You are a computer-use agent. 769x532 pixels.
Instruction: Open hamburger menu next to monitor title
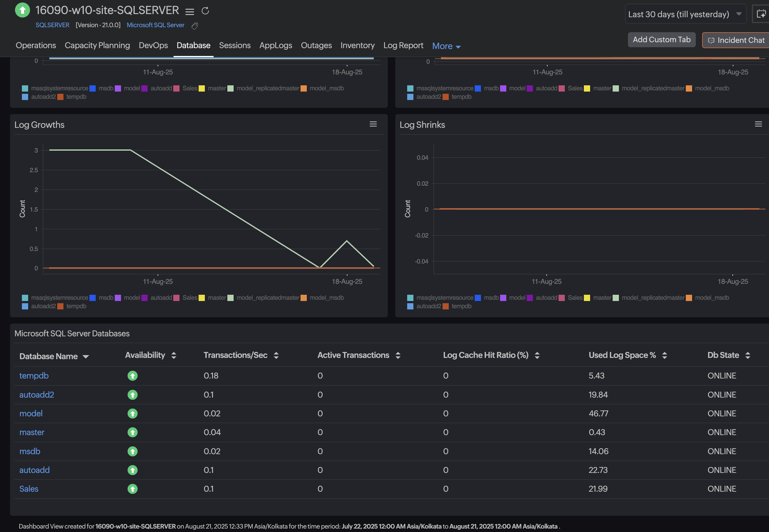(190, 12)
